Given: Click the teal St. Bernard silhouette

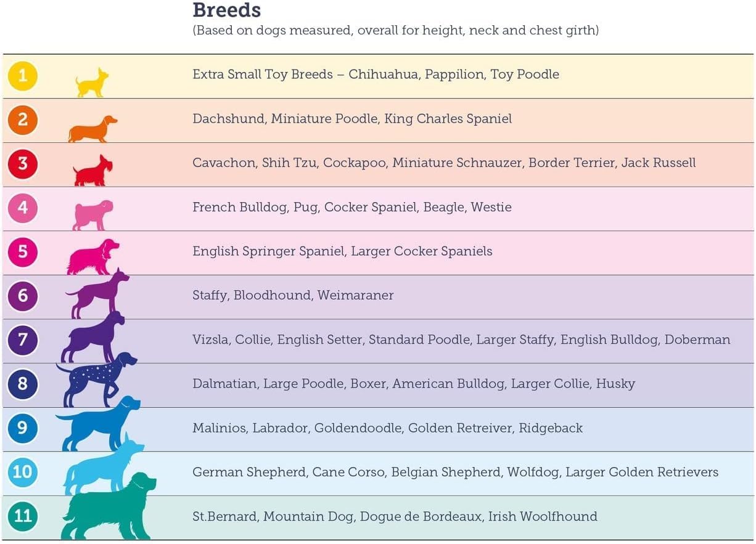Looking at the screenshot, I should [x=108, y=508].
